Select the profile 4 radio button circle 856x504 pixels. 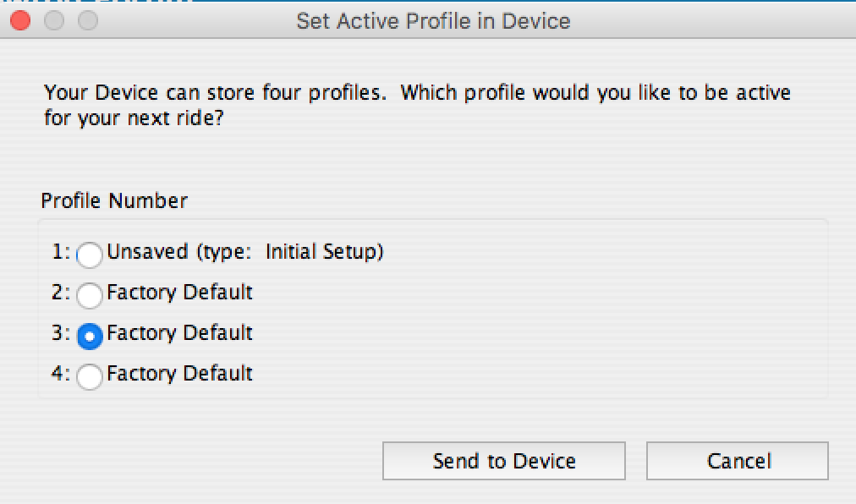click(x=90, y=376)
